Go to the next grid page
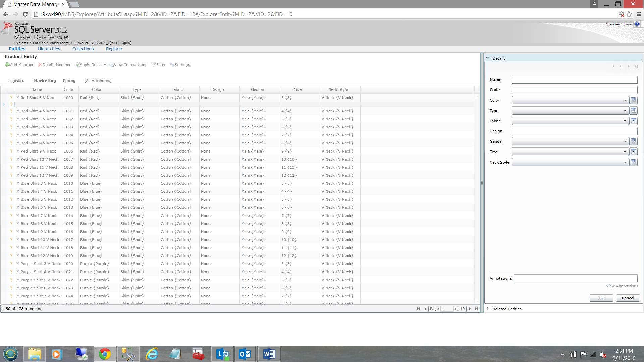This screenshot has width=644, height=362. [x=470, y=309]
